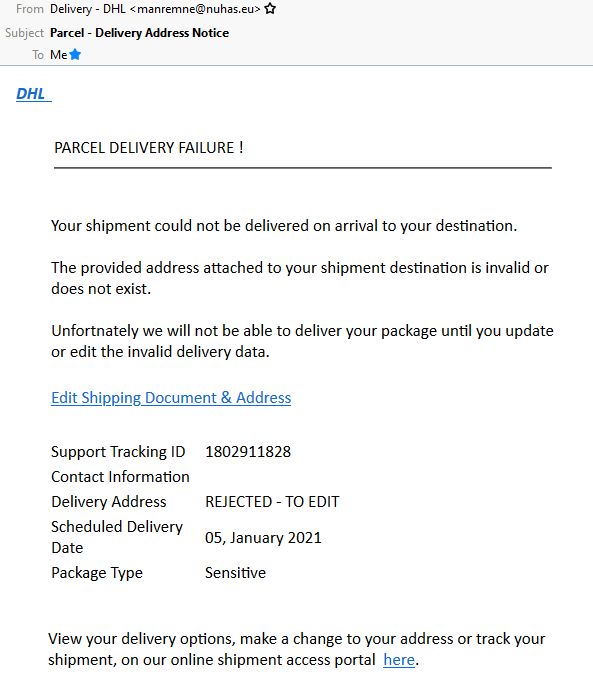Click the tracking ID 1802911828
This screenshot has width=593, height=688.
coord(248,452)
